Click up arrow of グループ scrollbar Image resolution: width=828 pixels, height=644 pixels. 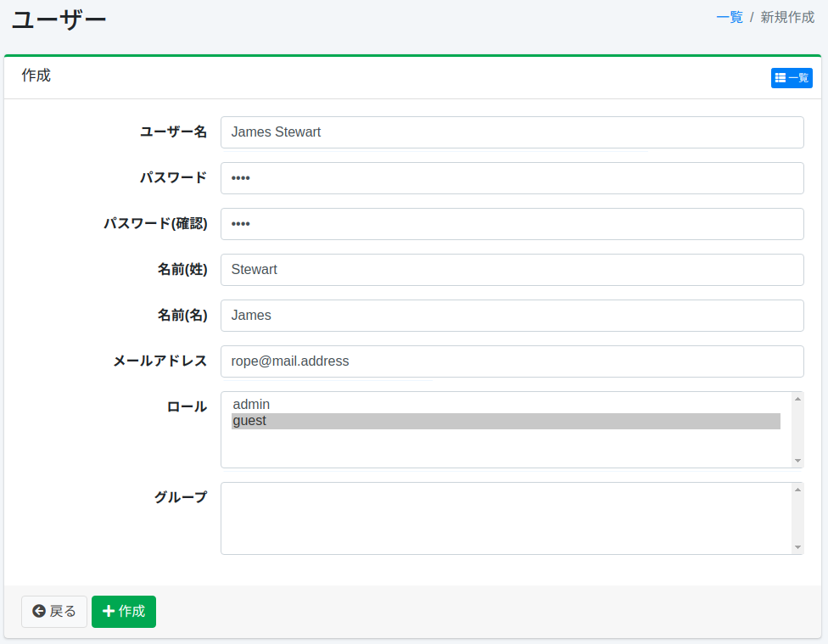coord(797,489)
